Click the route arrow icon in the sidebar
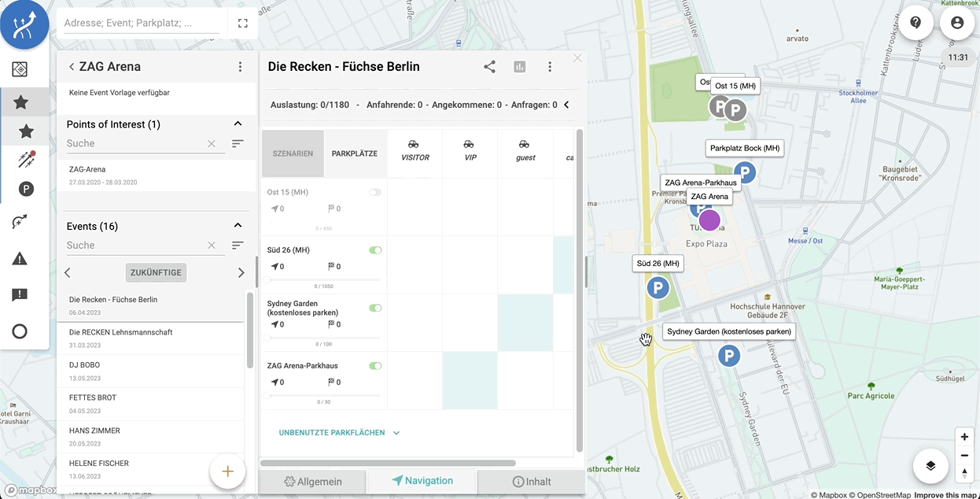Screen dimensions: 980x499 point(20,223)
